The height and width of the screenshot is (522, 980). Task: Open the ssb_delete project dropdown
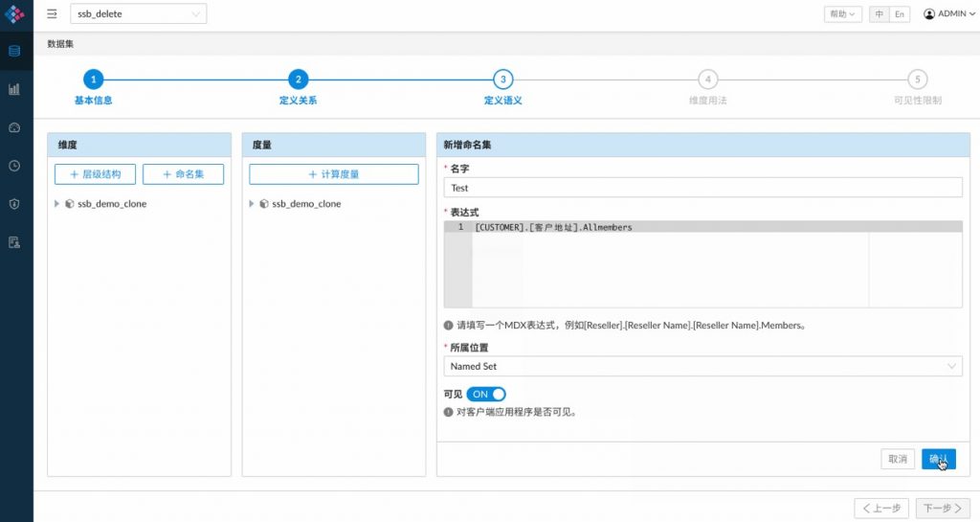tap(139, 13)
